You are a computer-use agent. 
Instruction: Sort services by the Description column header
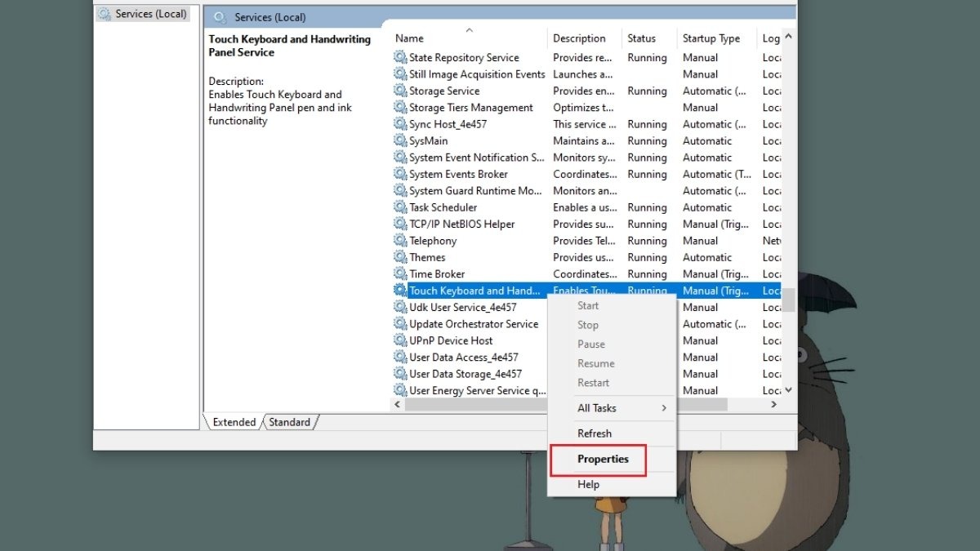pyautogui.click(x=580, y=38)
